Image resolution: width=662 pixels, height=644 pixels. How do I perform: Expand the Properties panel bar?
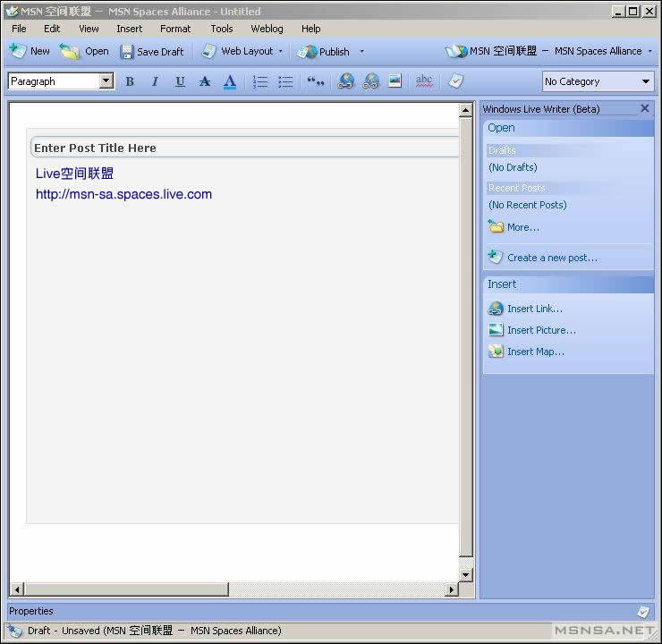pyautogui.click(x=331, y=611)
